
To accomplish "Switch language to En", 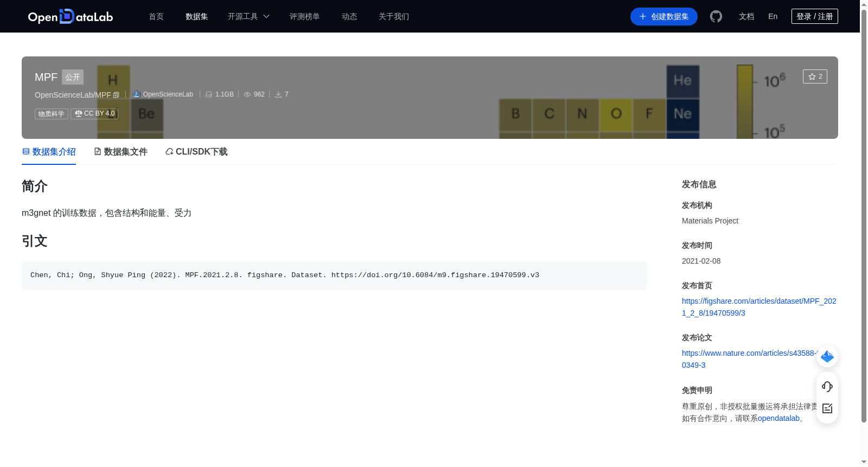I will pos(773,17).
